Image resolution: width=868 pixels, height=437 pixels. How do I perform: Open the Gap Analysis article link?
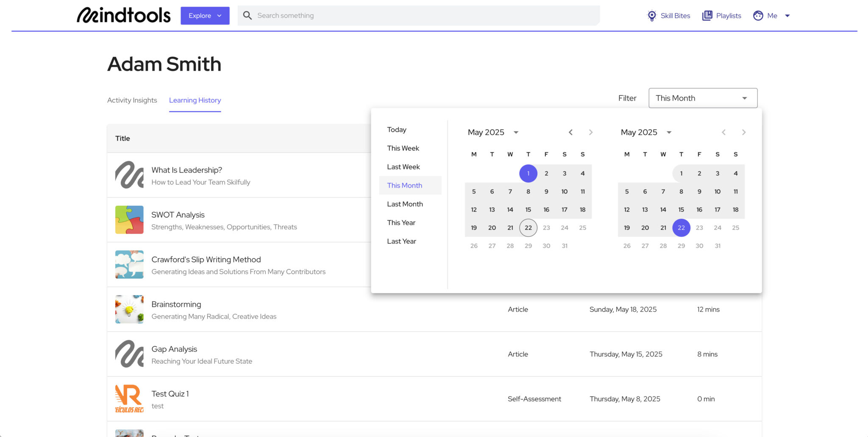[174, 349]
